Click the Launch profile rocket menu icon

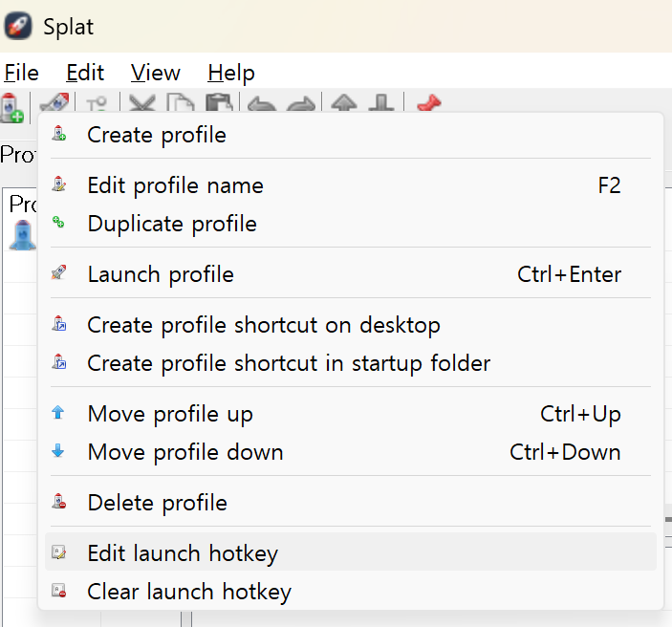(58, 272)
